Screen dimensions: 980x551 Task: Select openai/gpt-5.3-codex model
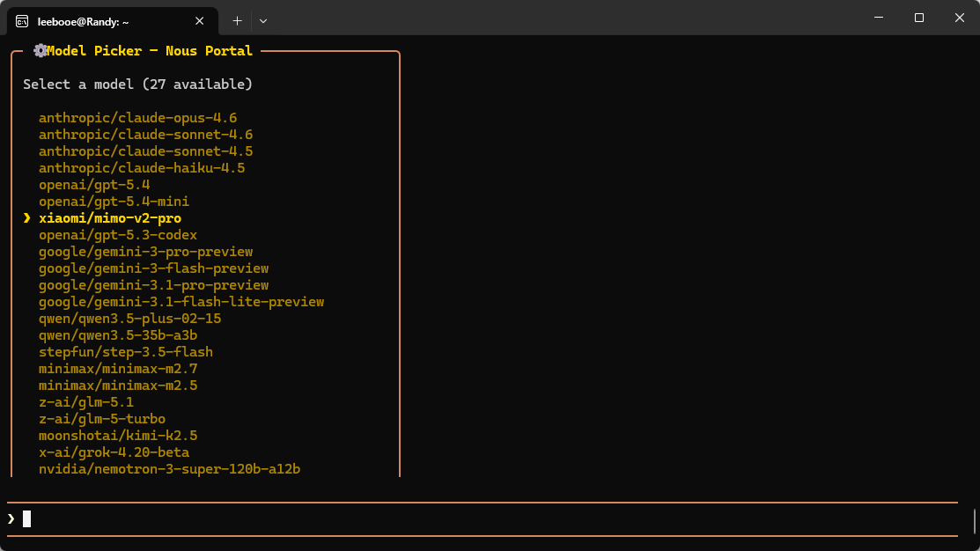pos(118,235)
